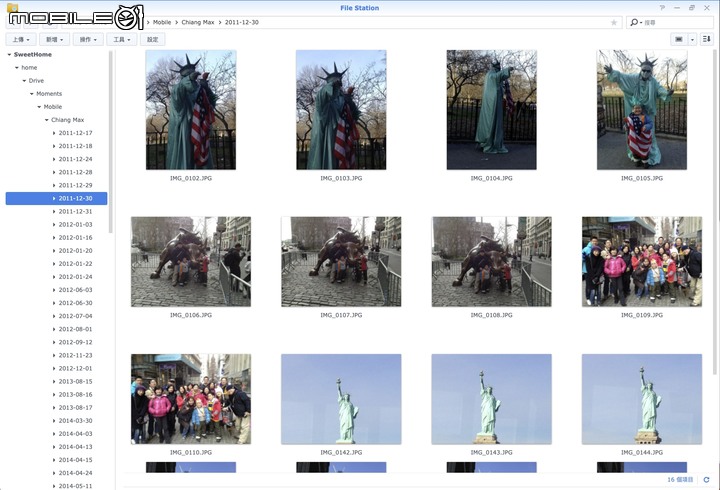This screenshot has height=490, width=720.
Task: Refresh the file list with reload icon
Action: [x=706, y=479]
